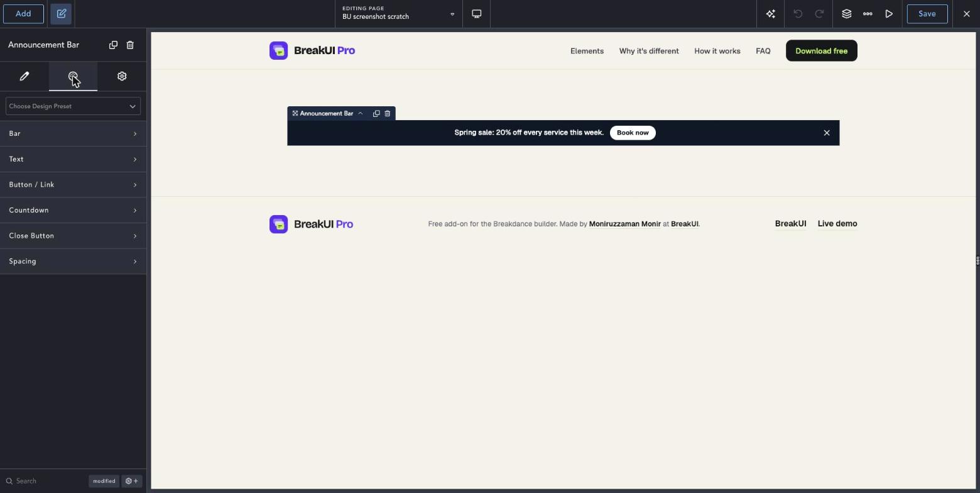Expand the Button / Link section
The image size is (980, 493).
(x=73, y=185)
